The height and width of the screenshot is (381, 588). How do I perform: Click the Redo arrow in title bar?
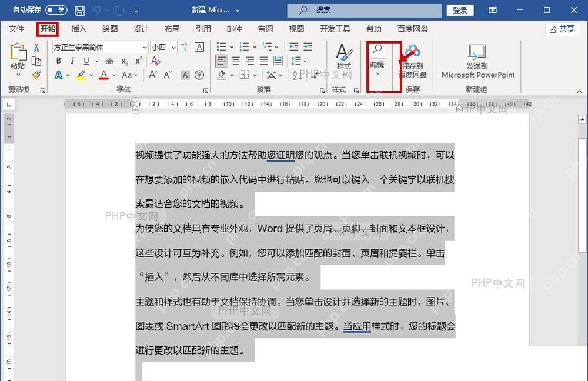coord(119,11)
